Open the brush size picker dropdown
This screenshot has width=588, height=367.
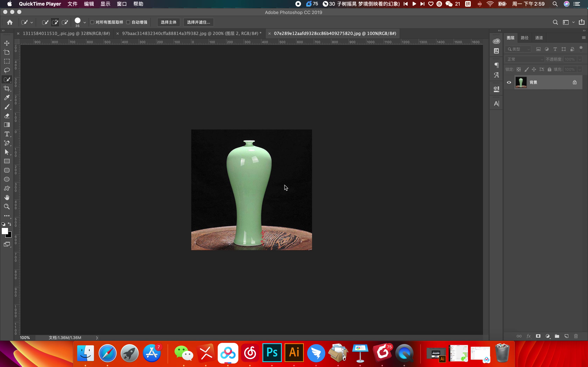pos(85,23)
